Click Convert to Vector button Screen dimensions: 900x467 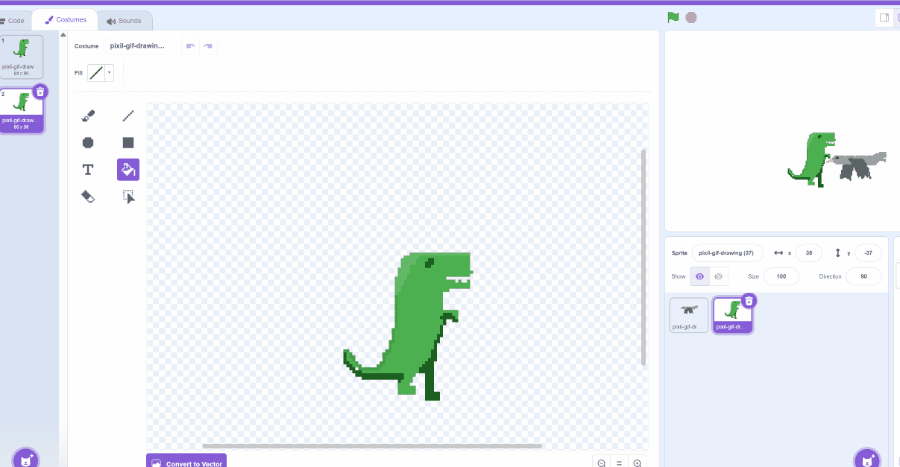pyautogui.click(x=187, y=462)
